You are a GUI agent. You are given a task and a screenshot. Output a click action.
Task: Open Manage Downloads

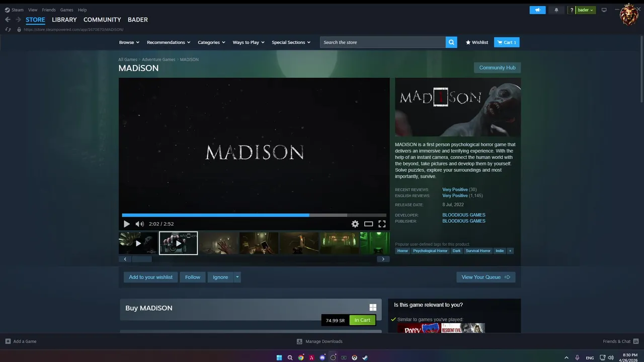click(319, 341)
